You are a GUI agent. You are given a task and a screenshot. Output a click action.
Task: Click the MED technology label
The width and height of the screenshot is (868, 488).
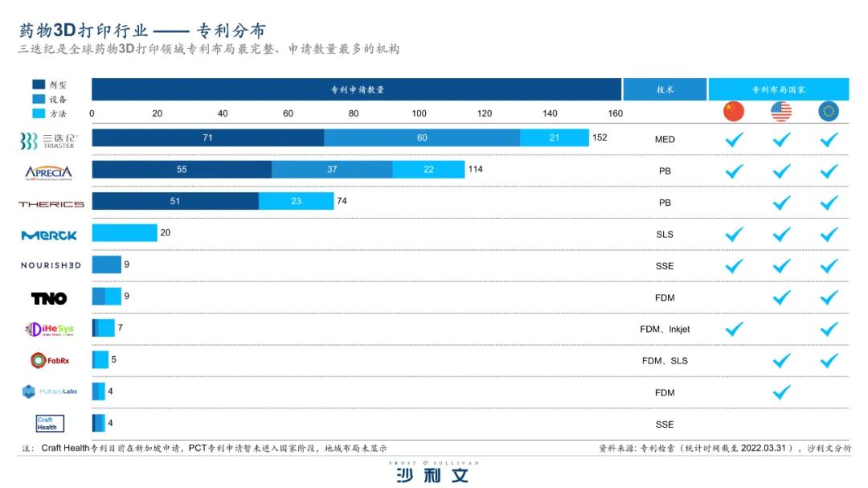pyautogui.click(x=665, y=140)
